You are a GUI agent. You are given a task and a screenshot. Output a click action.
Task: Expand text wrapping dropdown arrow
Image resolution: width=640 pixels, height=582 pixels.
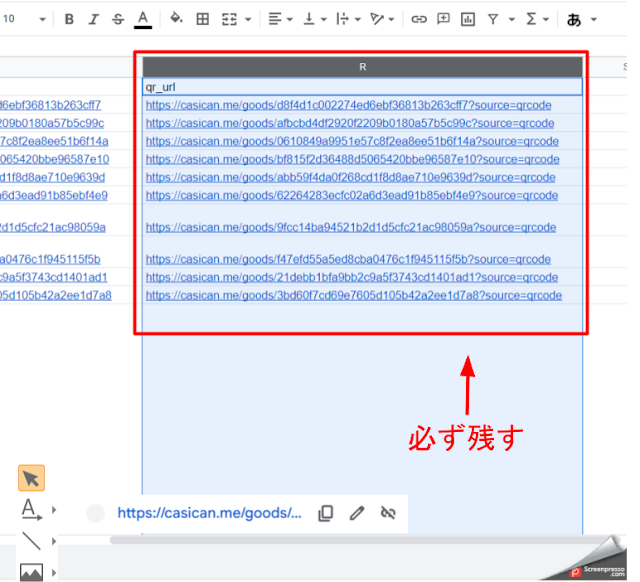click(358, 19)
